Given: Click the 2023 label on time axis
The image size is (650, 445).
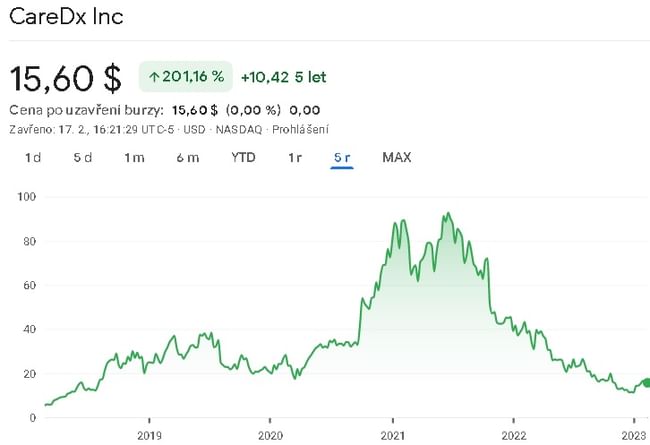Looking at the screenshot, I should [634, 435].
